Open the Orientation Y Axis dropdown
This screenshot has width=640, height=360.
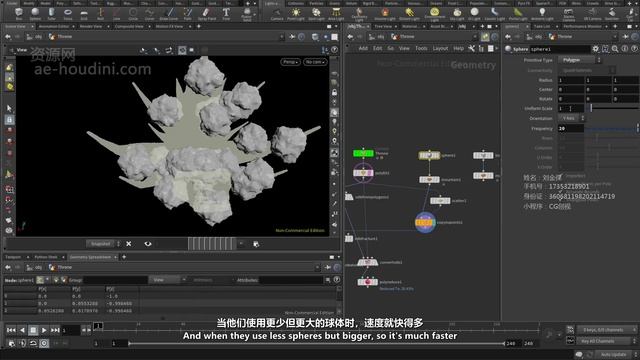pyautogui.click(x=571, y=118)
